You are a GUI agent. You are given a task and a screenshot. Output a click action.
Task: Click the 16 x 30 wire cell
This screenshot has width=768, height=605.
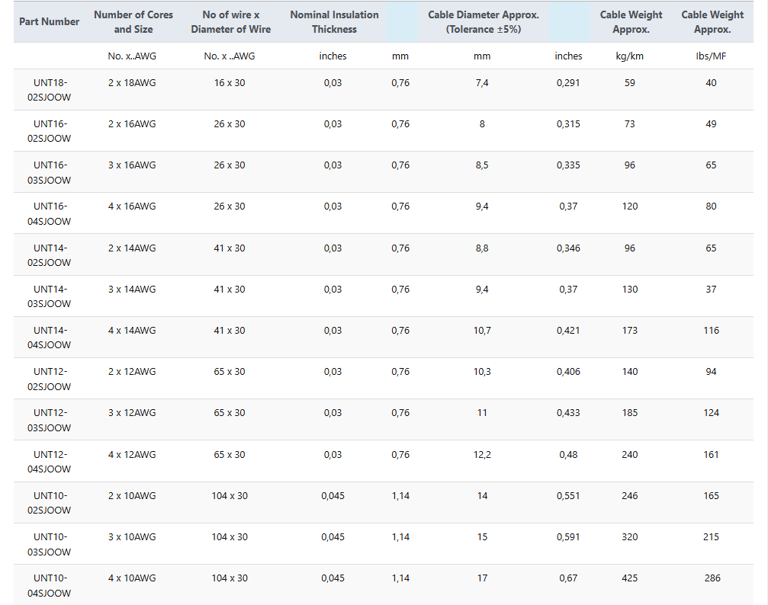click(x=229, y=83)
